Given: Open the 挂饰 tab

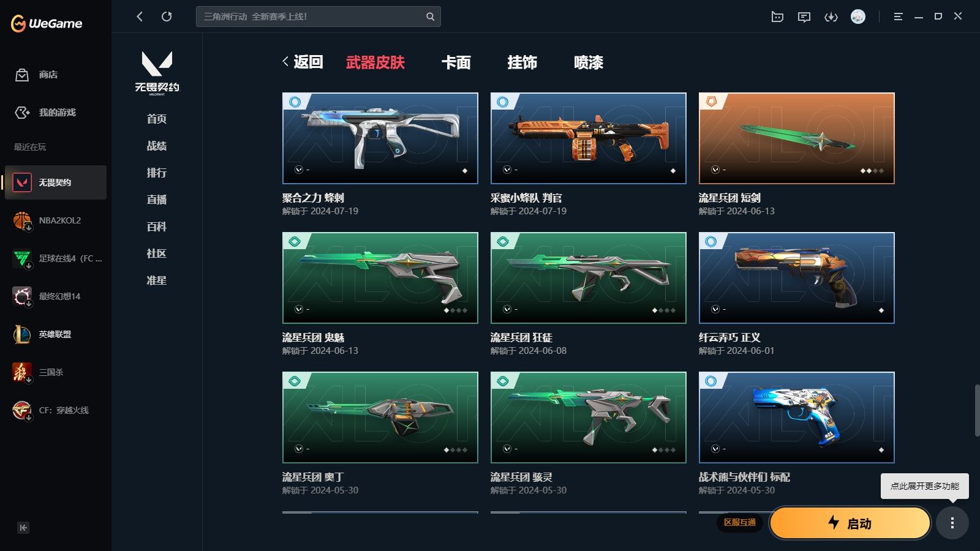Looking at the screenshot, I should (522, 62).
